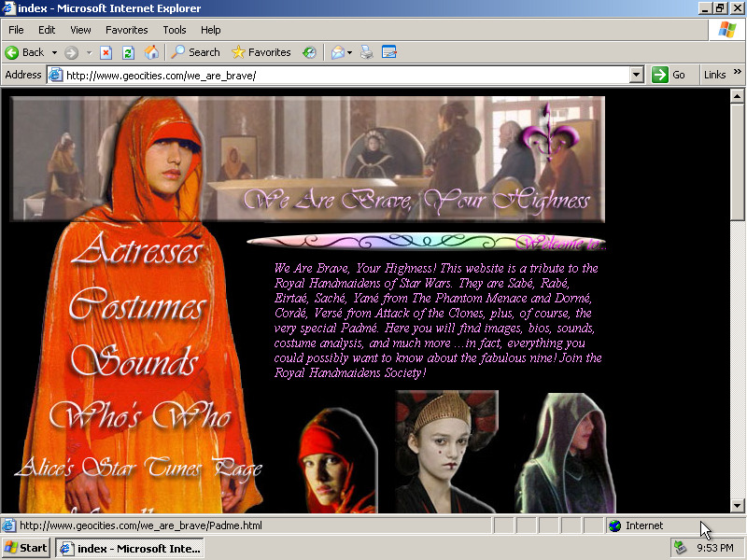The height and width of the screenshot is (560, 747).
Task: Click the Back navigation button
Action: tap(25, 52)
